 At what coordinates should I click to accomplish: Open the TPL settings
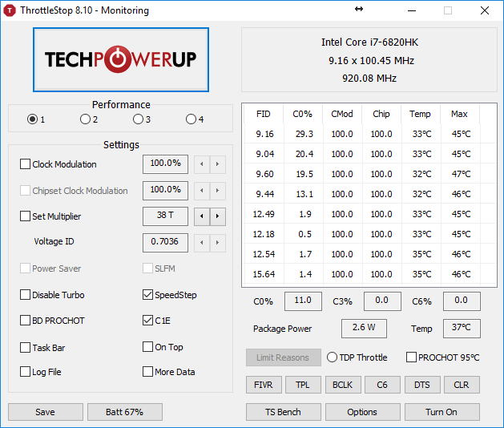coord(303,385)
